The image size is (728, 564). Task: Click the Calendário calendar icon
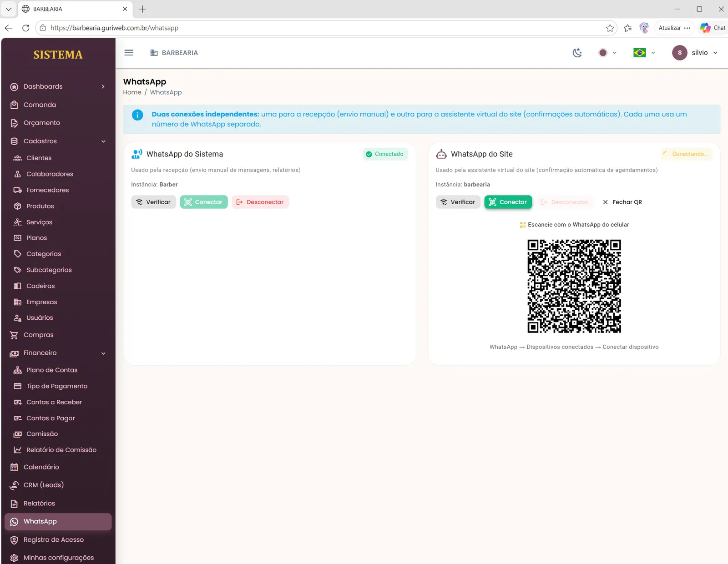click(14, 467)
